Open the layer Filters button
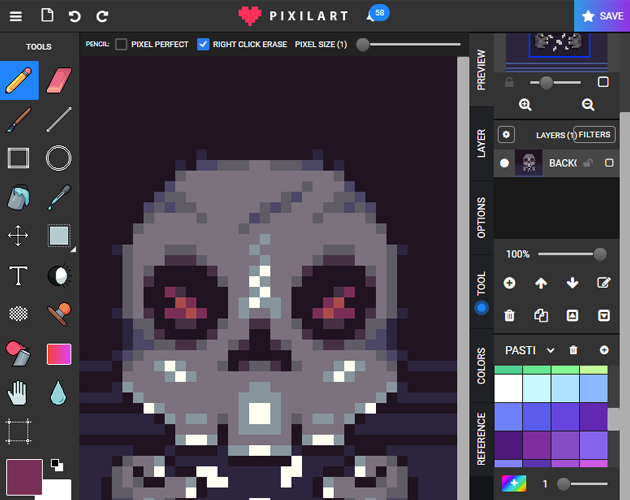The width and height of the screenshot is (630, 500). (594, 135)
